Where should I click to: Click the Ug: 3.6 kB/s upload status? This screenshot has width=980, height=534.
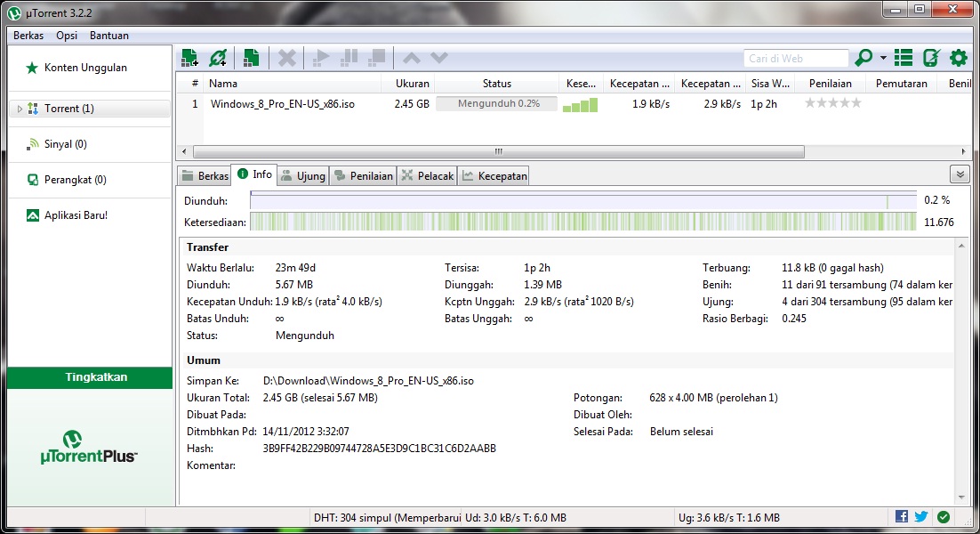point(728,518)
